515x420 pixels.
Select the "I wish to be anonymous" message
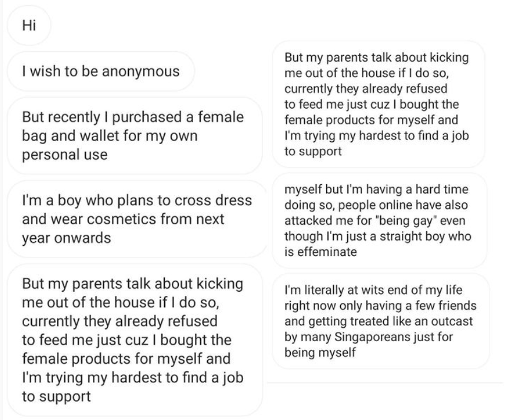[x=101, y=71]
